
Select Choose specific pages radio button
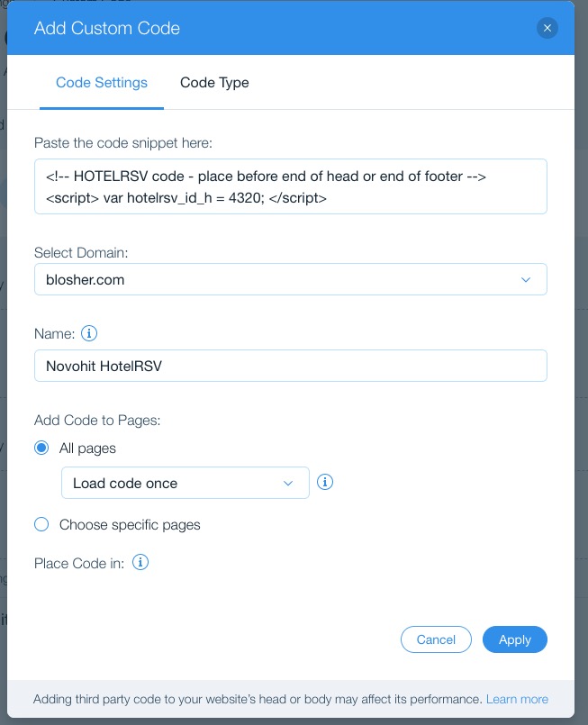pos(41,524)
